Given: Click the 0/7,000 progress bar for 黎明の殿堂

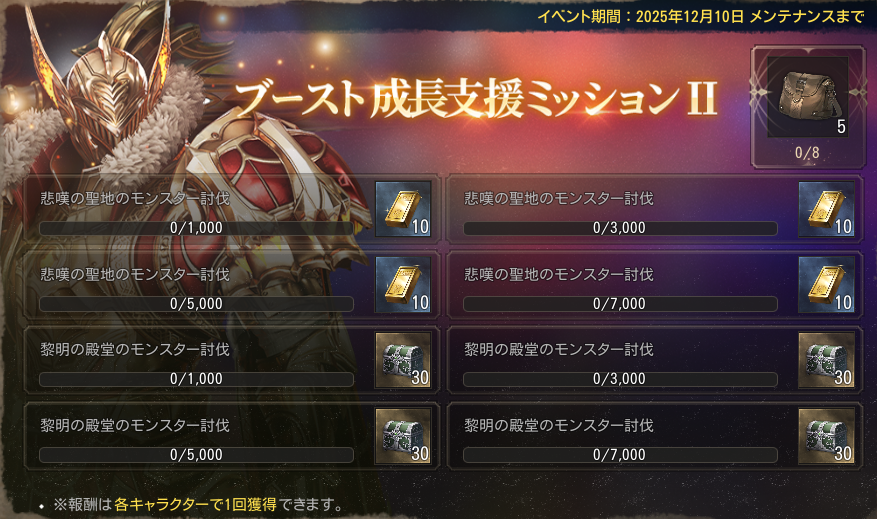Looking at the screenshot, I should click(x=620, y=455).
